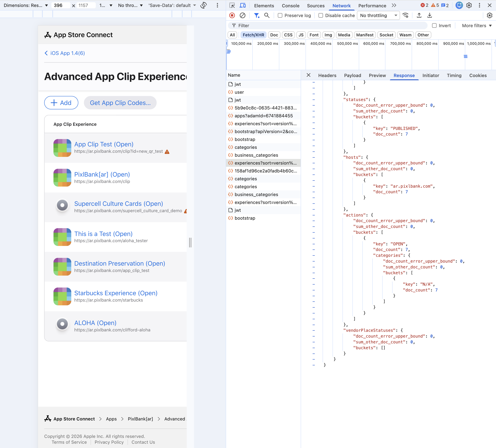The height and width of the screenshot is (448, 496).
Task: Open Network settings gear icon
Action: 489,16
